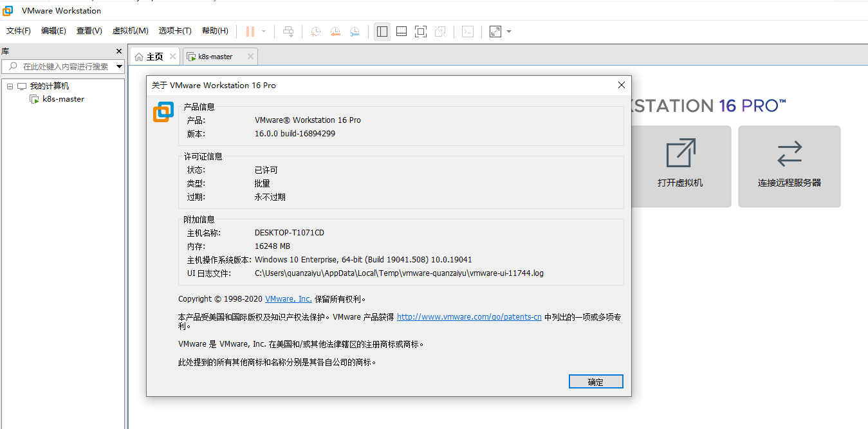Viewport: 868px width, 429px height.
Task: Click memory value 16248 MB
Action: point(272,246)
